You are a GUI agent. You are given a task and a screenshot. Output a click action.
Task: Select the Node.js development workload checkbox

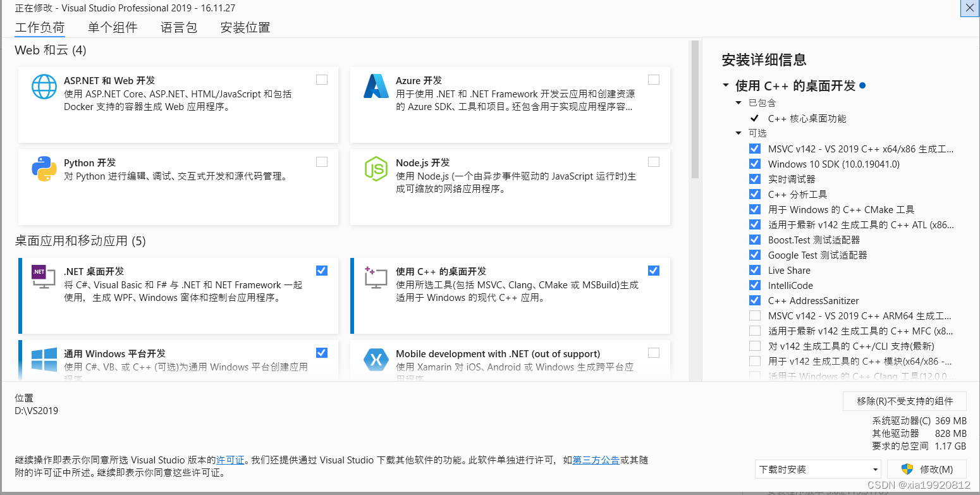click(x=654, y=162)
